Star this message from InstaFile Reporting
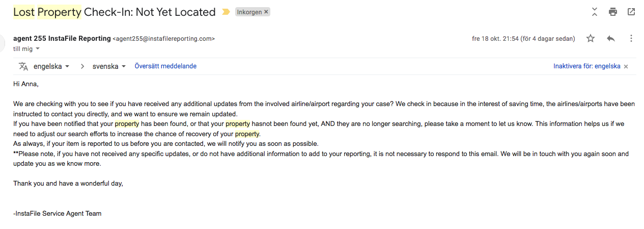This screenshot has height=229, width=644. tap(591, 38)
